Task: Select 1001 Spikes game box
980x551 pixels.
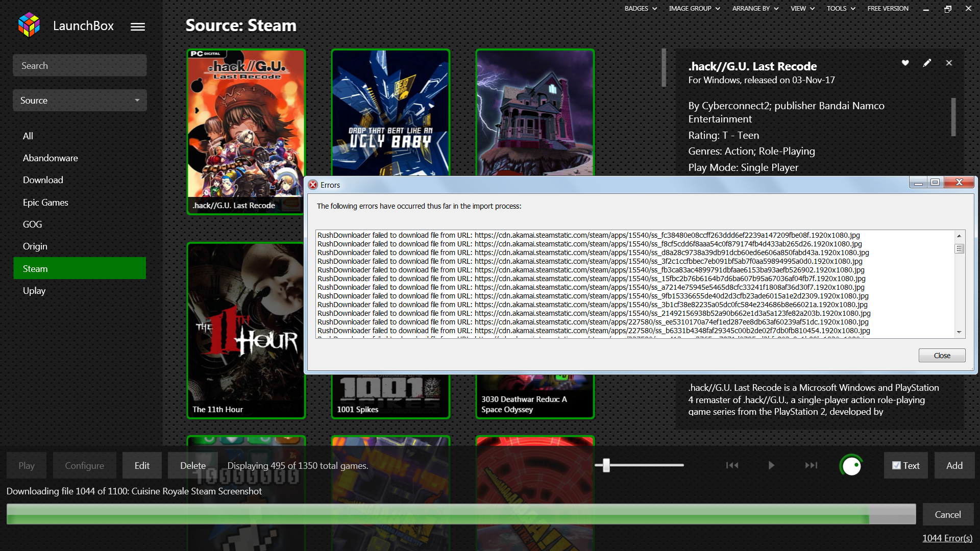Action: 390,396
